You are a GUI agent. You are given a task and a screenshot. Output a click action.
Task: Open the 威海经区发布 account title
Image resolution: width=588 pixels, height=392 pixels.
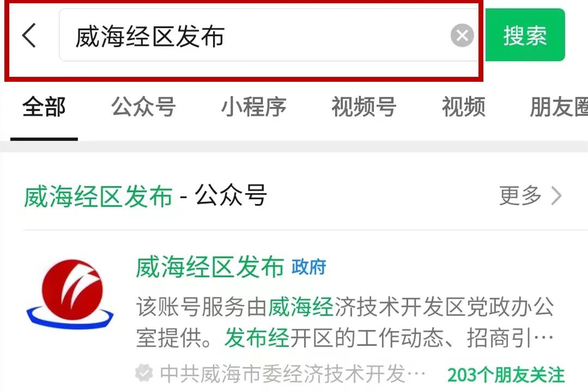(x=210, y=268)
